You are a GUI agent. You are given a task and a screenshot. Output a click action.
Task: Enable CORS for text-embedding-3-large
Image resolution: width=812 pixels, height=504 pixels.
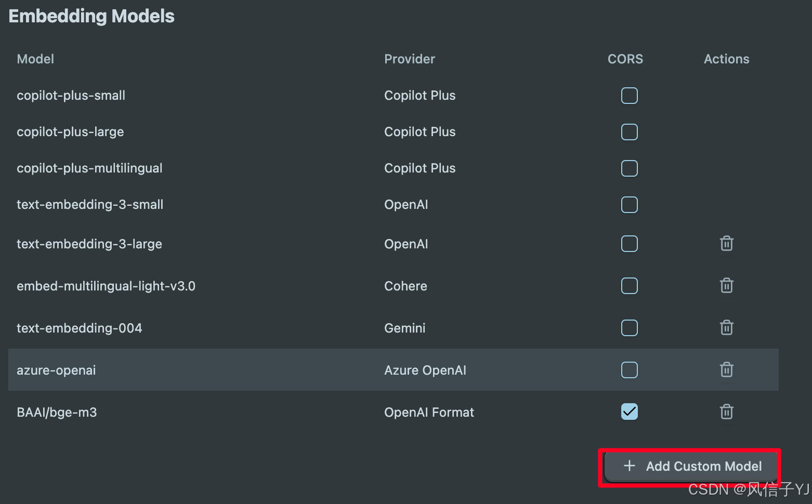629,244
